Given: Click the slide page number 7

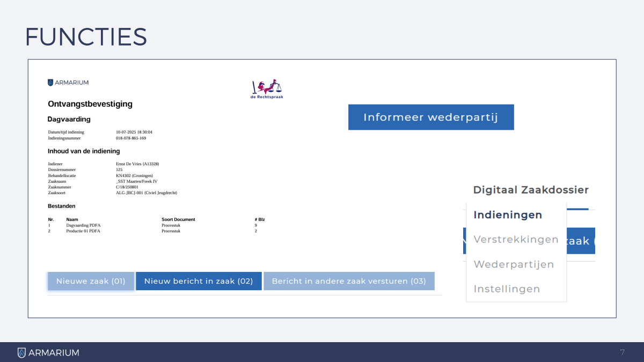Looking at the screenshot, I should (x=622, y=352).
